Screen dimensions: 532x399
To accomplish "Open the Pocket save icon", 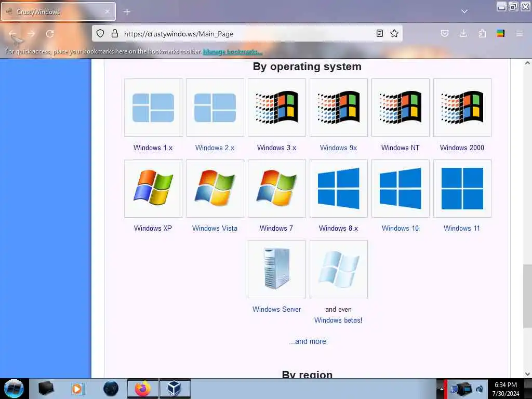I will tap(445, 33).
